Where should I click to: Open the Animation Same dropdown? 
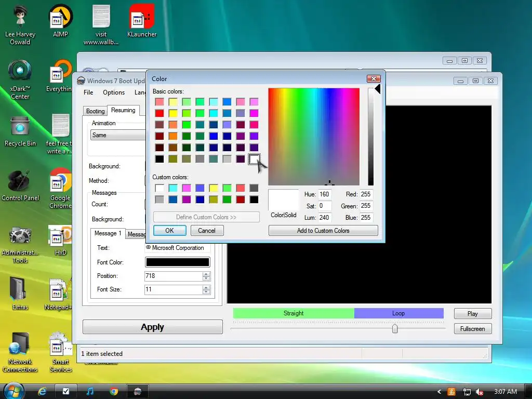point(118,135)
